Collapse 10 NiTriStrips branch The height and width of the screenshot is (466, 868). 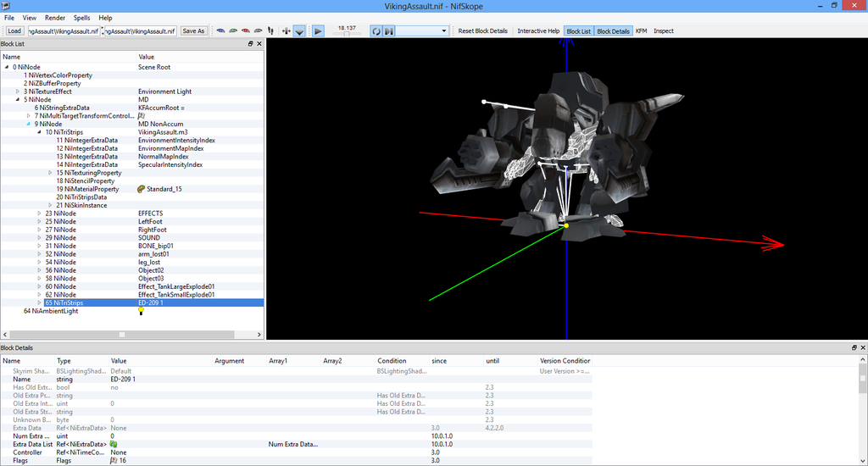[x=39, y=132]
